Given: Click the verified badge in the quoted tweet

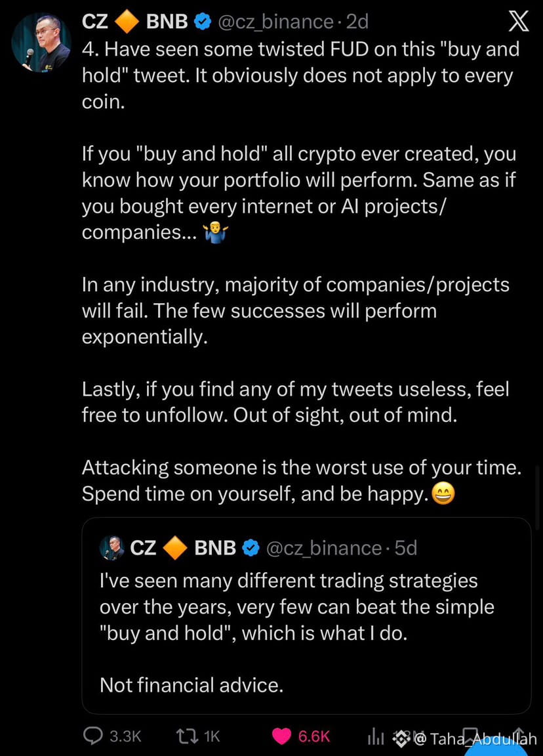Looking at the screenshot, I should [251, 548].
